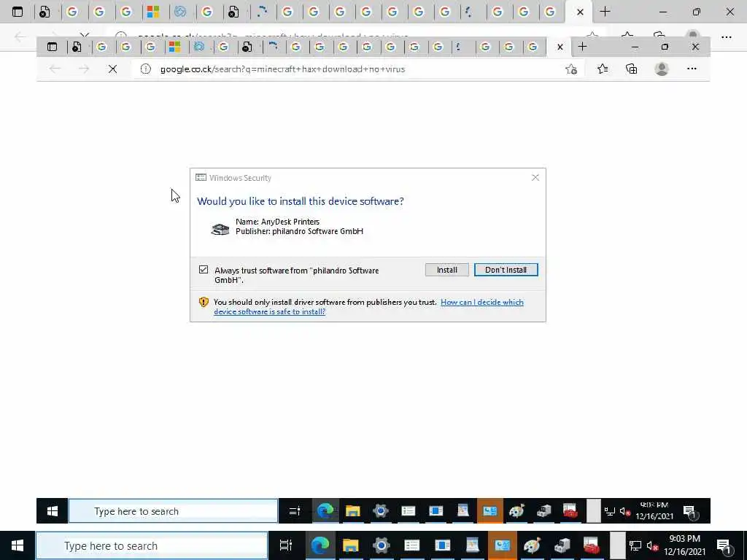
Task: Add page to favorites in inner browser
Action: [x=571, y=69]
